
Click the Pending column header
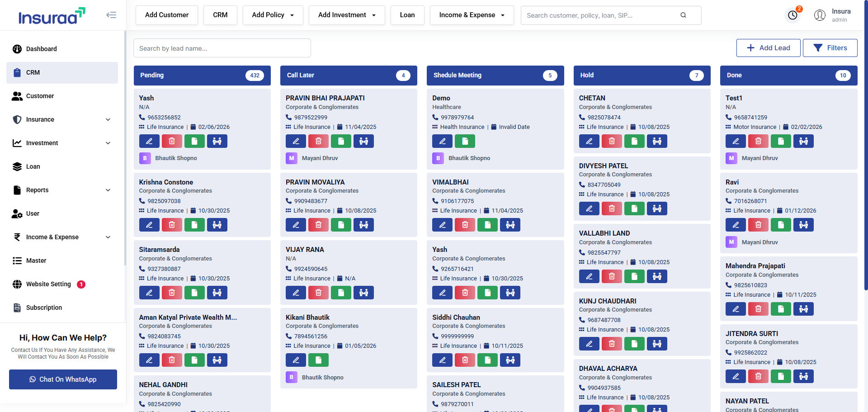point(202,76)
